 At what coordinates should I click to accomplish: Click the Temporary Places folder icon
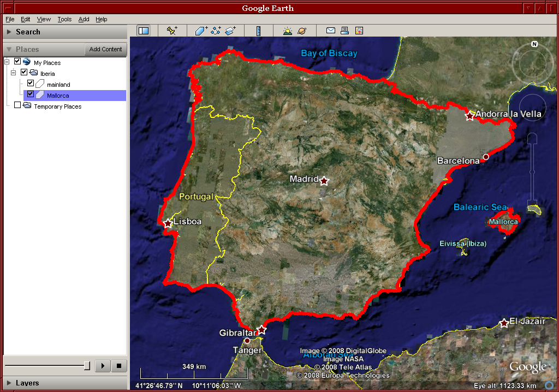pyautogui.click(x=27, y=105)
